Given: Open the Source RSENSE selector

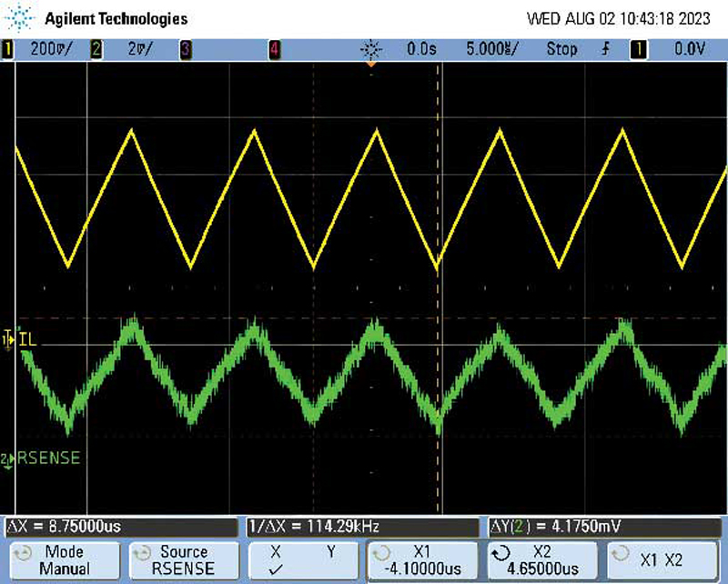Looking at the screenshot, I should pyautogui.click(x=183, y=559).
